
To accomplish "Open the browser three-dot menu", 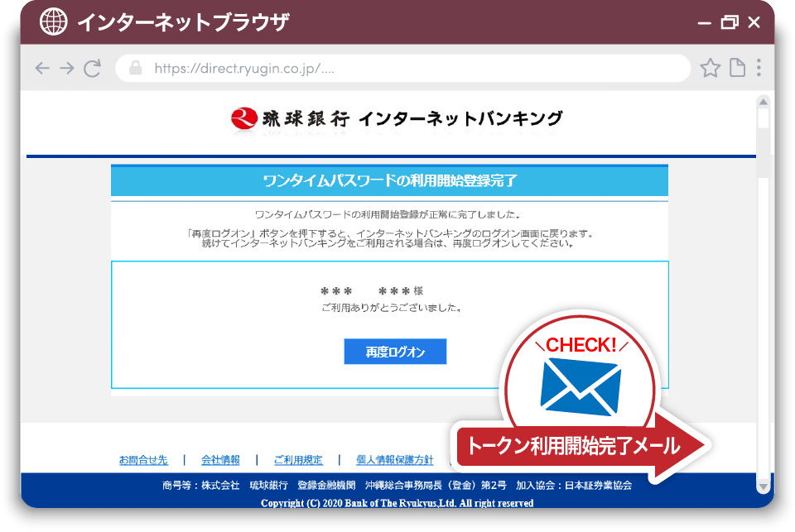I will 759,67.
